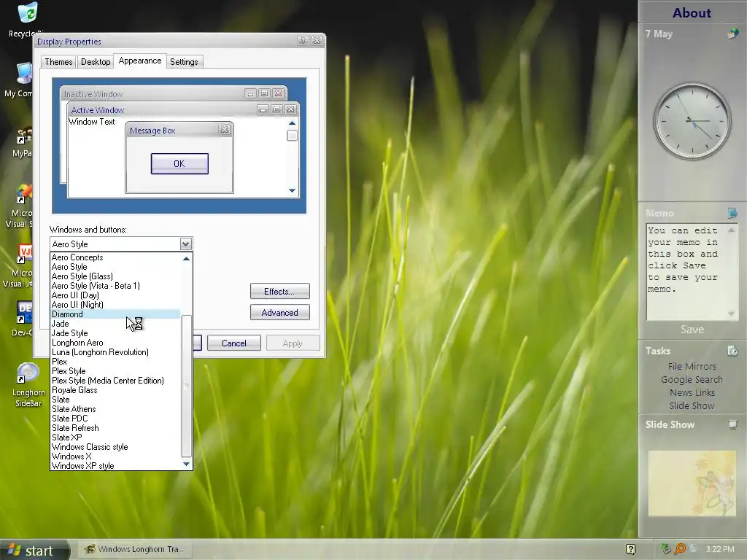Open the File Mirrors task link

click(692, 367)
